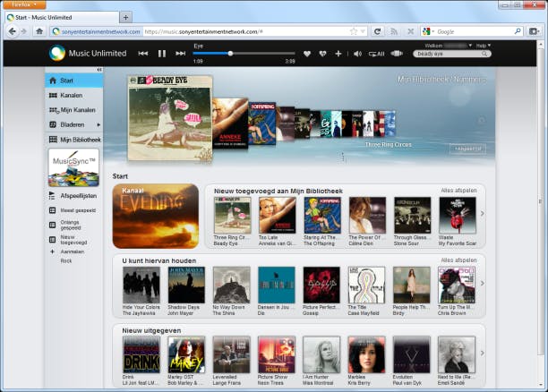Viewport: 548px width, 392px height.
Task: Click the RSS feed icon in the toolbar
Action: 394,31
